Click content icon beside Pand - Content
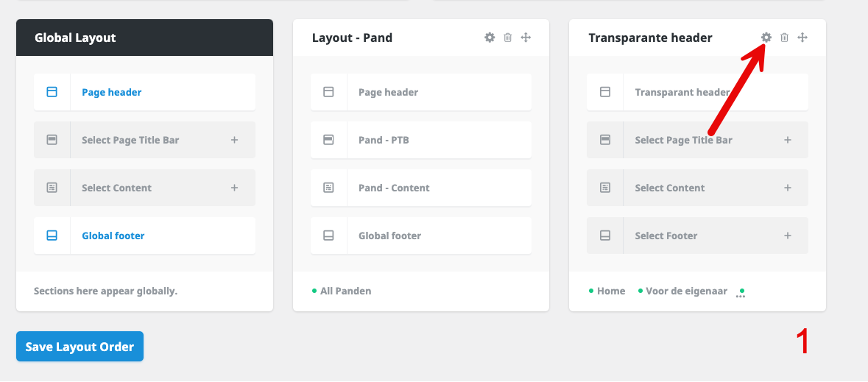The width and height of the screenshot is (868, 382). (328, 188)
